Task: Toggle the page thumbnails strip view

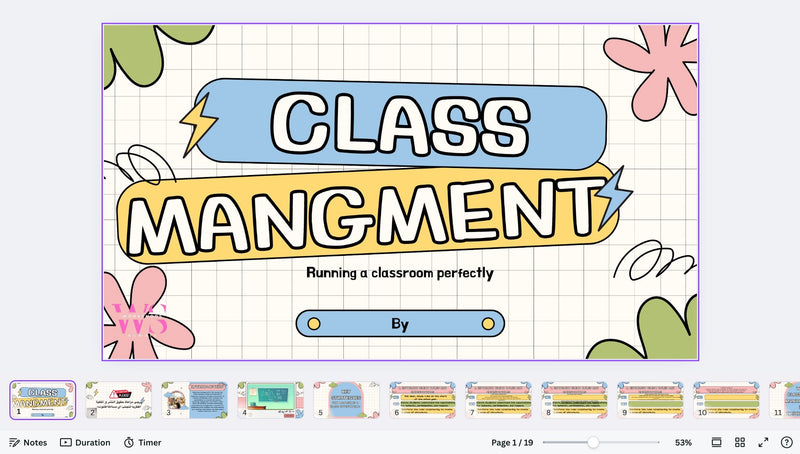Action: point(716,442)
